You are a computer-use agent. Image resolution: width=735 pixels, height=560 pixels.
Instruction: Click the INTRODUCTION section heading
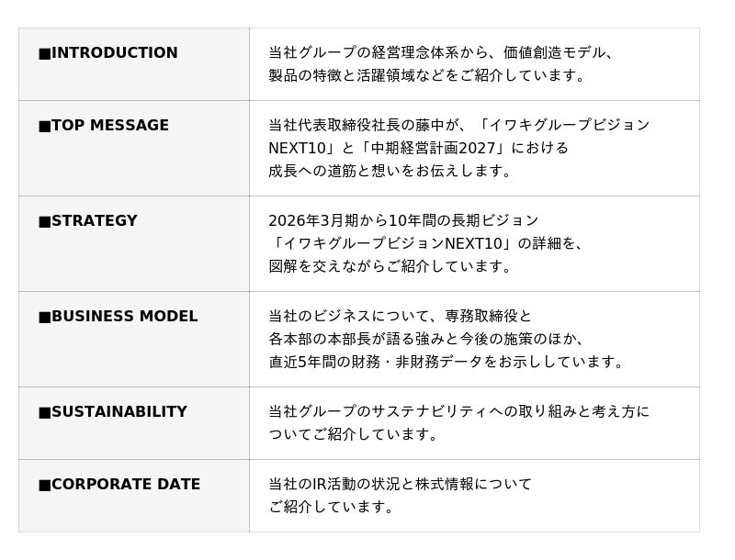[115, 53]
